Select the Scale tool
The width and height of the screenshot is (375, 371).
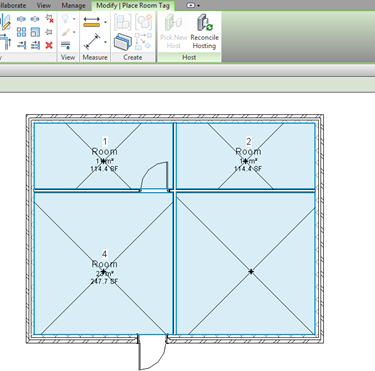pos(35,32)
